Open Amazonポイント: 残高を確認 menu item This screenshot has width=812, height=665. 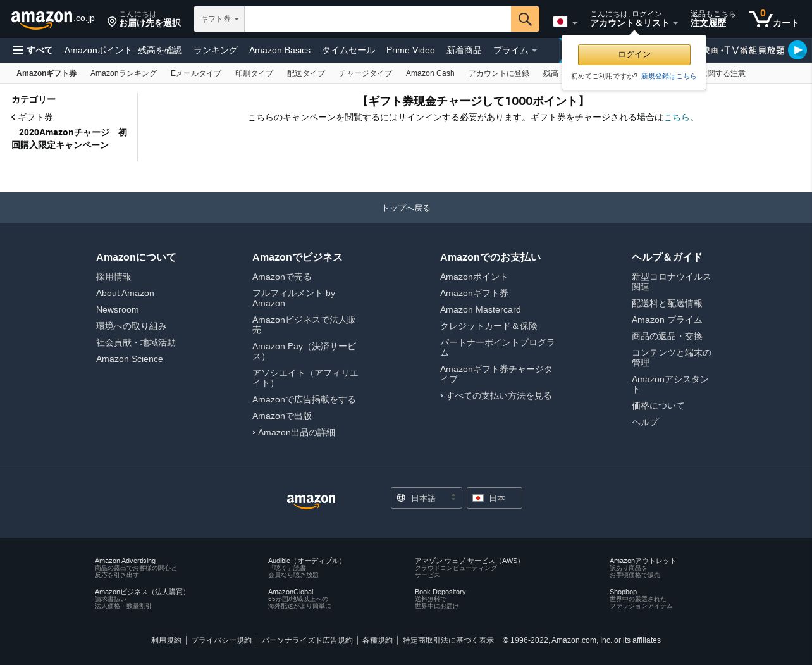tap(123, 50)
